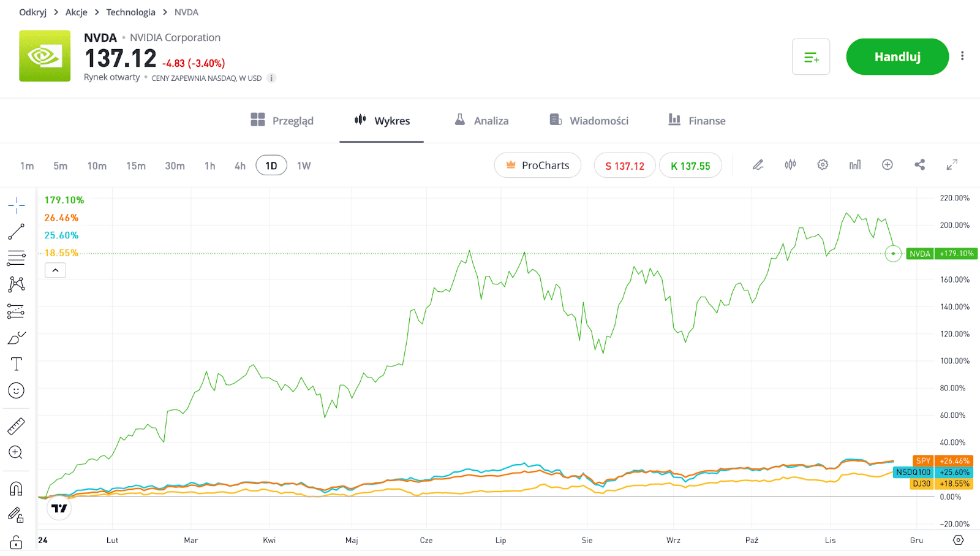
Task: Click the yellow 18.55% legend value
Action: [x=61, y=253]
